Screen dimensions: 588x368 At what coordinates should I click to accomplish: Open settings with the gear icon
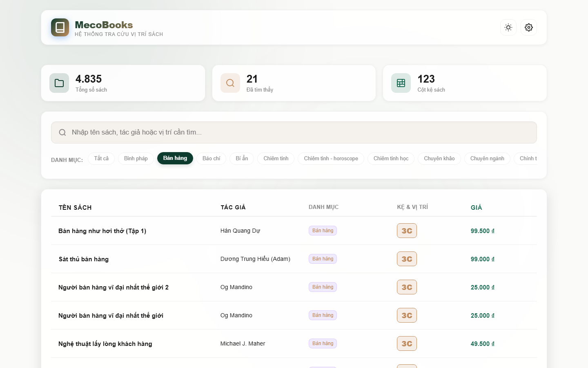click(529, 27)
